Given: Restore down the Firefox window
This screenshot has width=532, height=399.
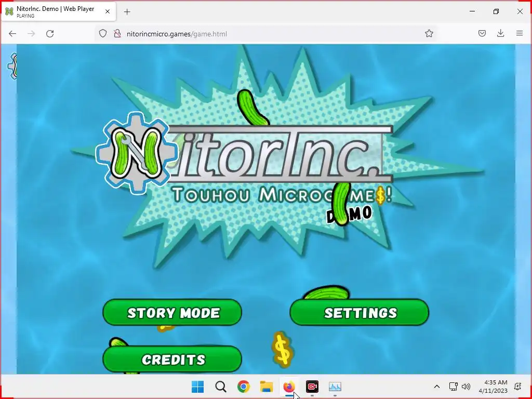Looking at the screenshot, I should (x=496, y=11).
